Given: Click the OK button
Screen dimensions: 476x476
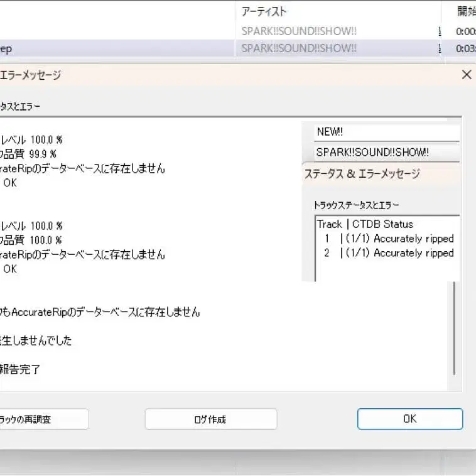Looking at the screenshot, I should click(409, 419).
